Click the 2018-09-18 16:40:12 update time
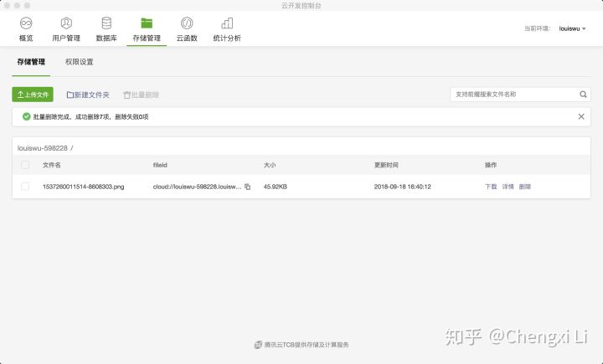 [x=403, y=187]
